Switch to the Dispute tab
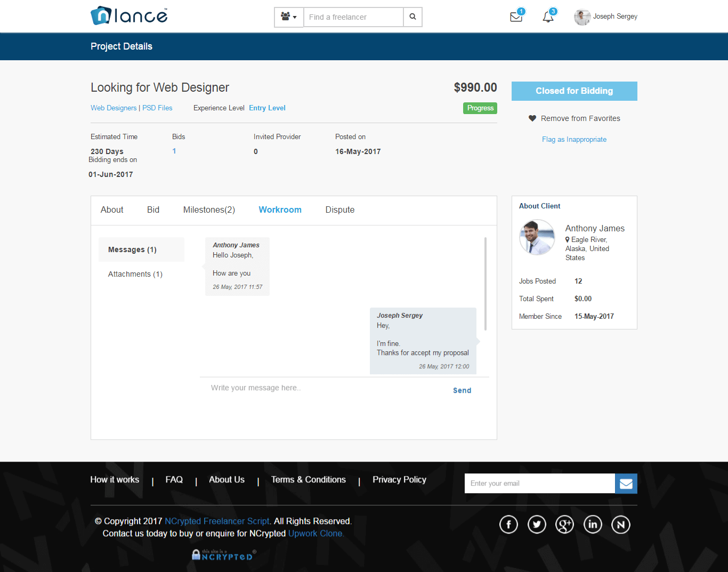This screenshot has width=728, height=572. pyautogui.click(x=339, y=210)
